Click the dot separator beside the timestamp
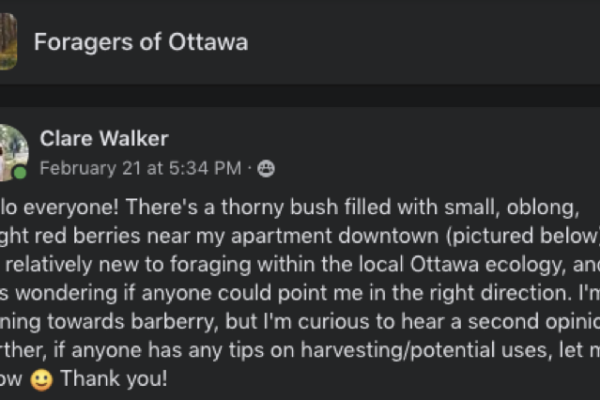This screenshot has height=400, width=600. tap(250, 169)
